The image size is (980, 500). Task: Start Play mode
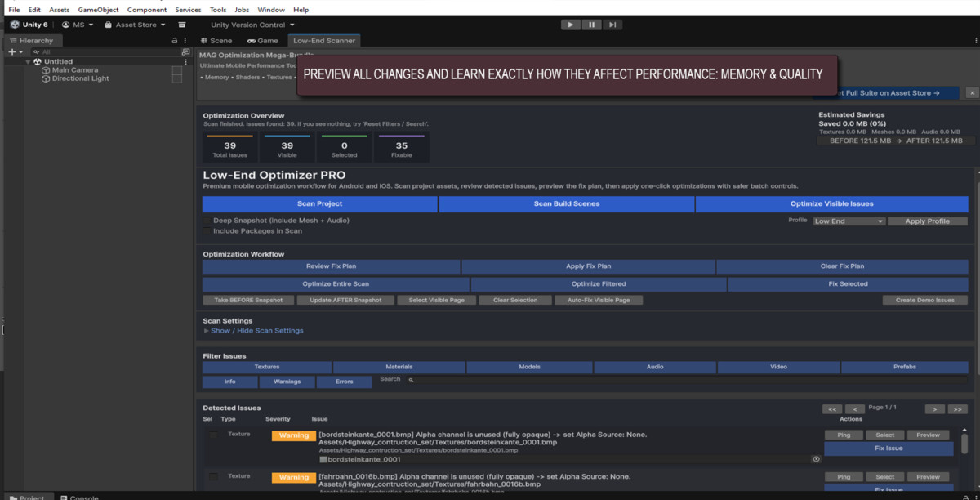[571, 25]
